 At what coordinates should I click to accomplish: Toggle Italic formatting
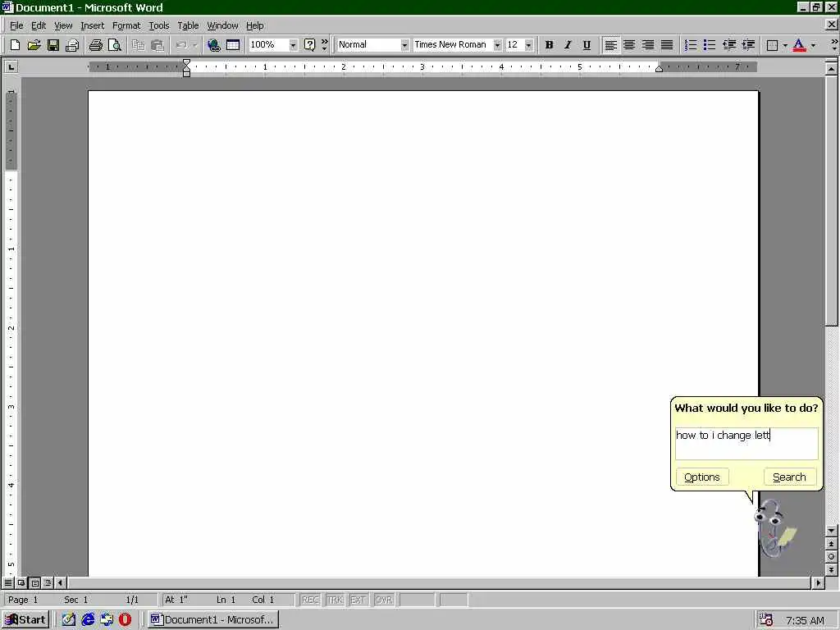[568, 45]
